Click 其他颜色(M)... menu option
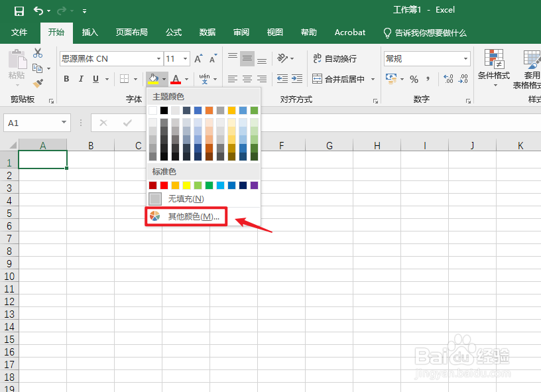 (203, 216)
